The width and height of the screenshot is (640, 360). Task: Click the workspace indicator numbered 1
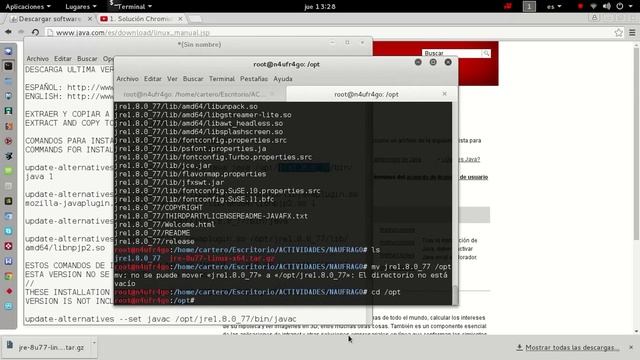[529, 7]
